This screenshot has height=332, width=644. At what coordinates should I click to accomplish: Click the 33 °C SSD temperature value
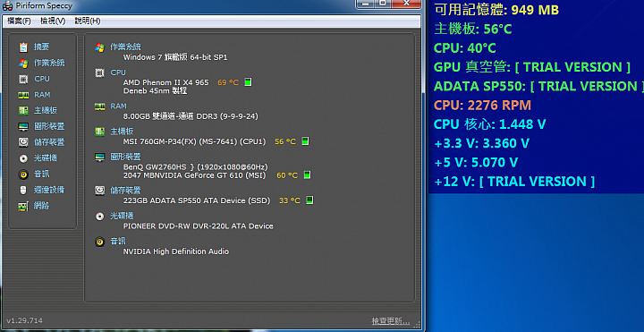click(290, 200)
